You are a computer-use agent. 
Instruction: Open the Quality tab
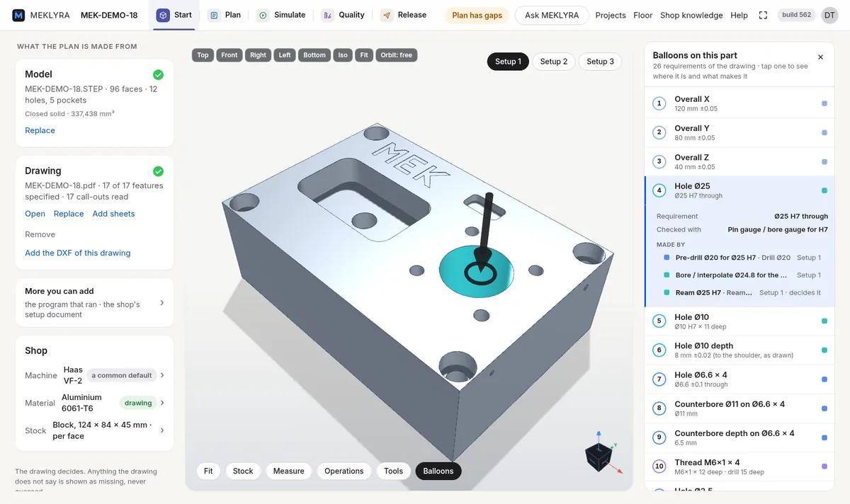344,15
